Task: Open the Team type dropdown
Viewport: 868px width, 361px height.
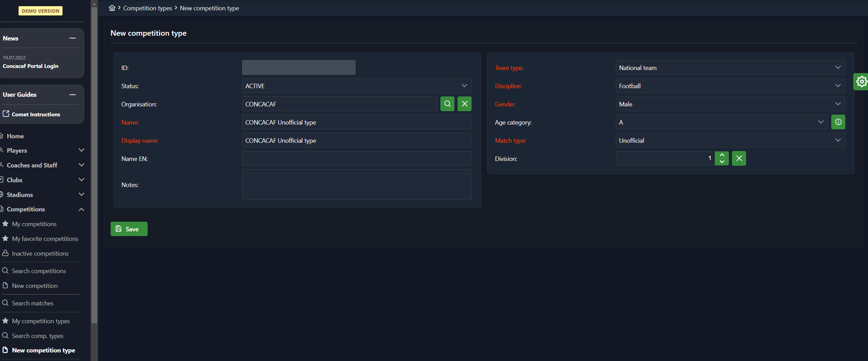Action: tap(730, 68)
